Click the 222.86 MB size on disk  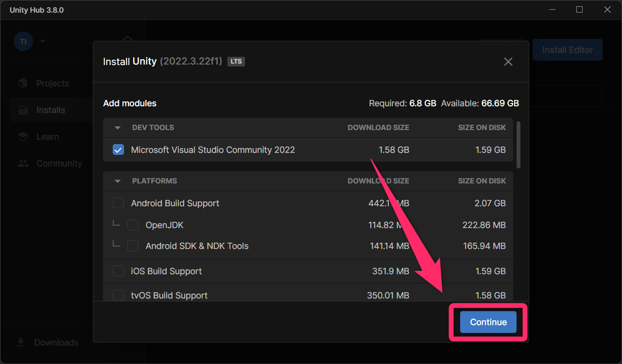tap(484, 225)
